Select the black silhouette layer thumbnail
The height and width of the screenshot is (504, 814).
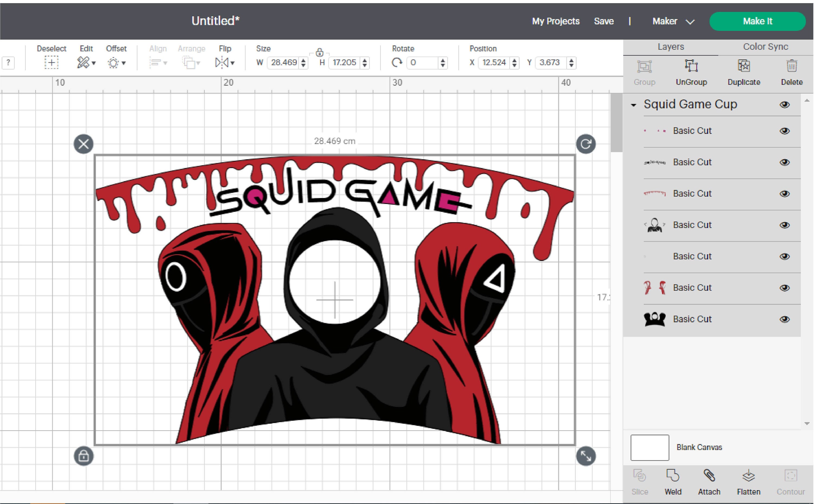pos(655,319)
